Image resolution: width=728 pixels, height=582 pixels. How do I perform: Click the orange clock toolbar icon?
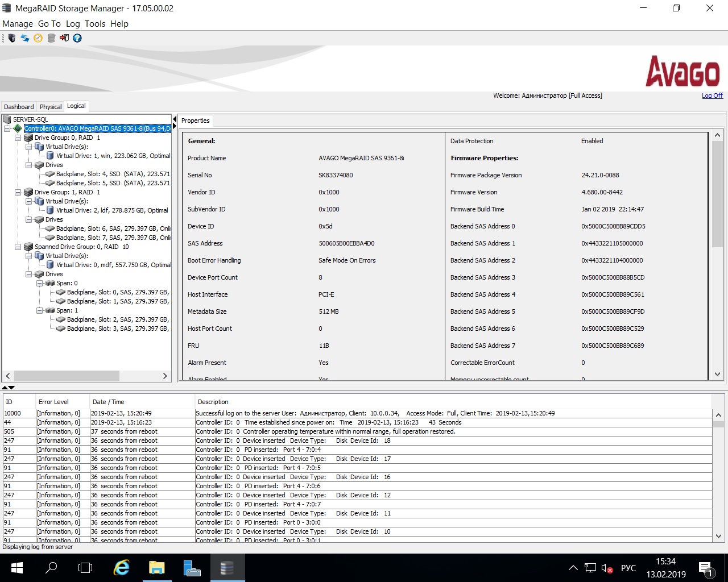pyautogui.click(x=38, y=38)
